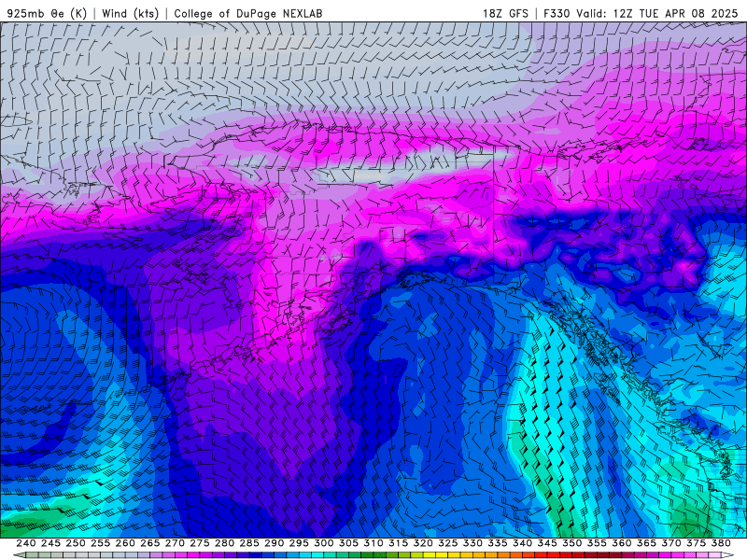Click the "12Z TUE APR 08 2025" valid time
This screenshot has width=747, height=560.
(675, 13)
